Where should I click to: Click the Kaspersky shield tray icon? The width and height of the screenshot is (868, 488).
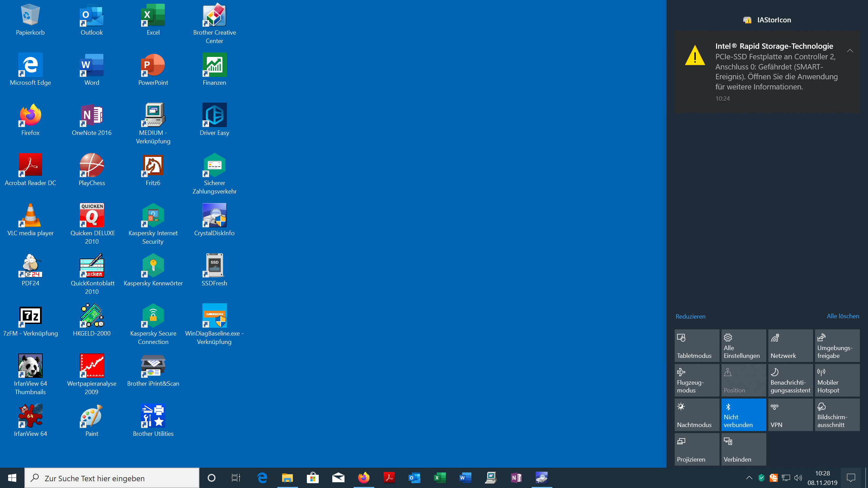point(762,478)
